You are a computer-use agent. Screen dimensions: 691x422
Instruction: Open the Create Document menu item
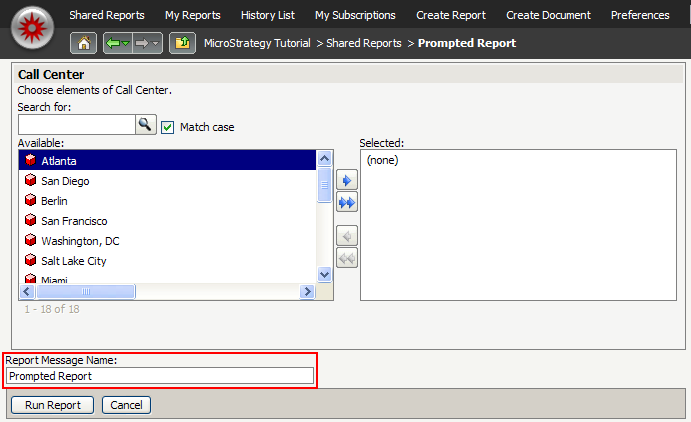(548, 15)
